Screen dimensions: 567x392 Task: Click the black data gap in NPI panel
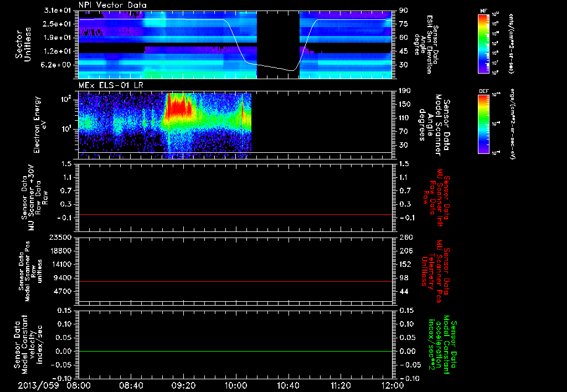(278, 44)
